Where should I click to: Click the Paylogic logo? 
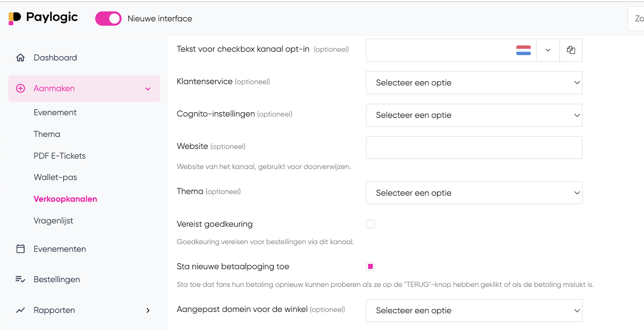click(x=43, y=18)
